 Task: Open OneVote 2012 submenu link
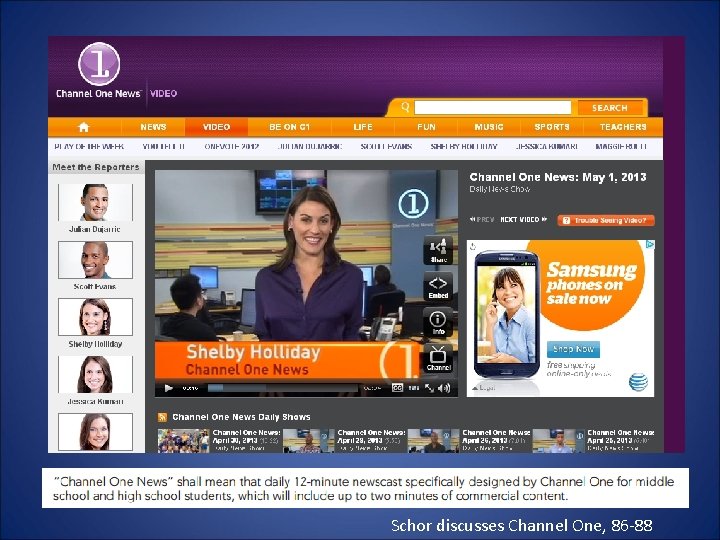pos(231,146)
